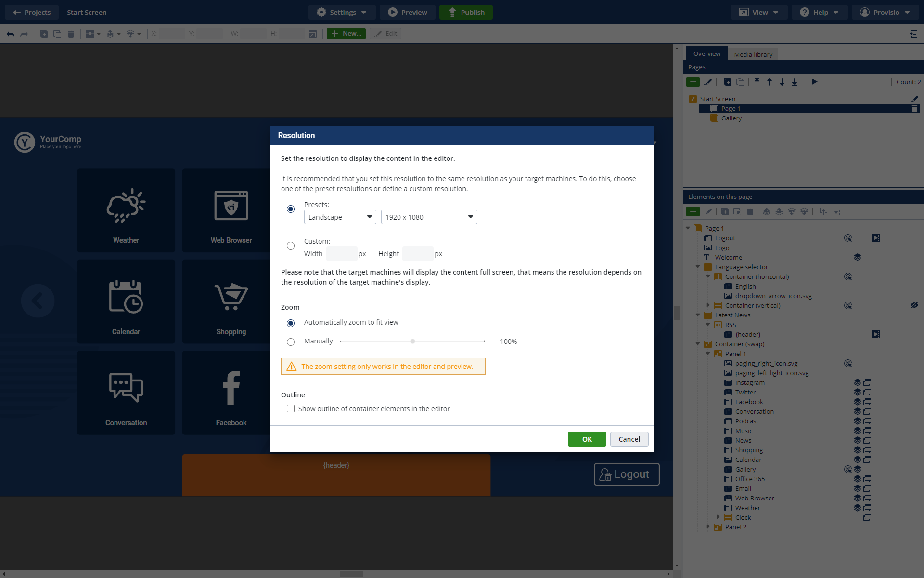Edit Start Screen via its pencil icon
The width and height of the screenshot is (924, 578).
(x=914, y=99)
